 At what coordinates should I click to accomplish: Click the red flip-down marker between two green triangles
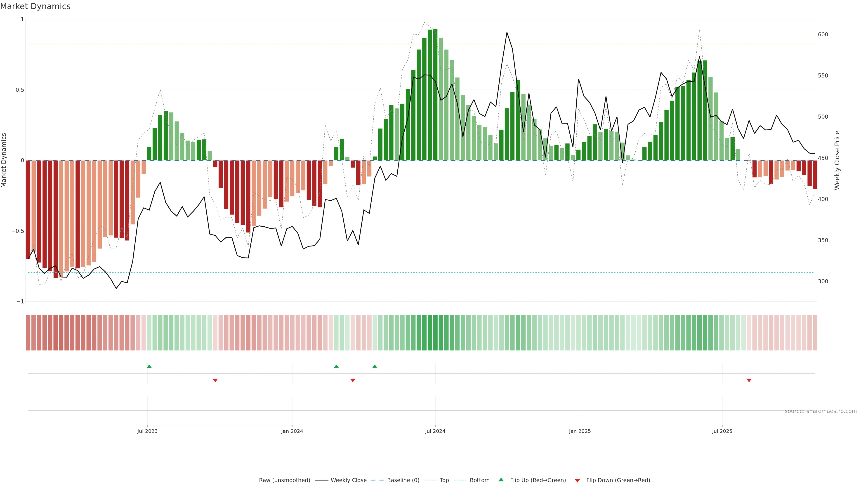click(353, 380)
